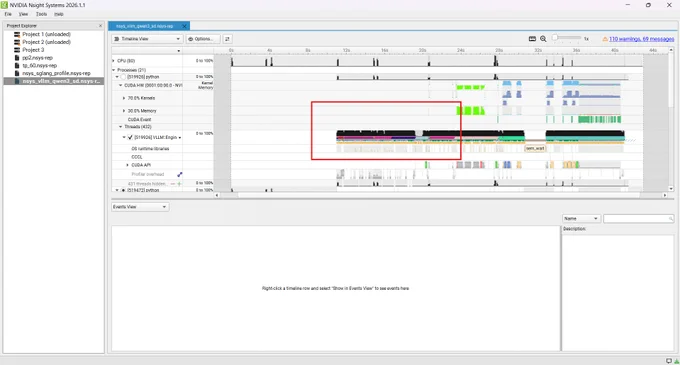
Task: Click the pp2.nsys-rep file icon
Action: [17, 58]
